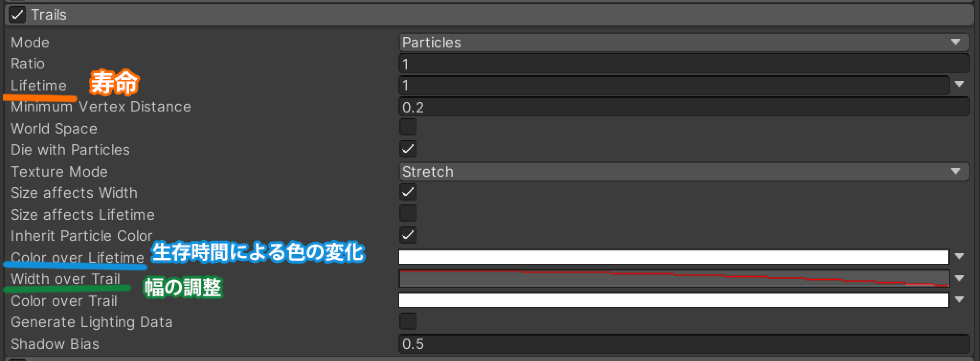
Task: Open the Color over Lifetime gradient swatch
Action: (673, 257)
